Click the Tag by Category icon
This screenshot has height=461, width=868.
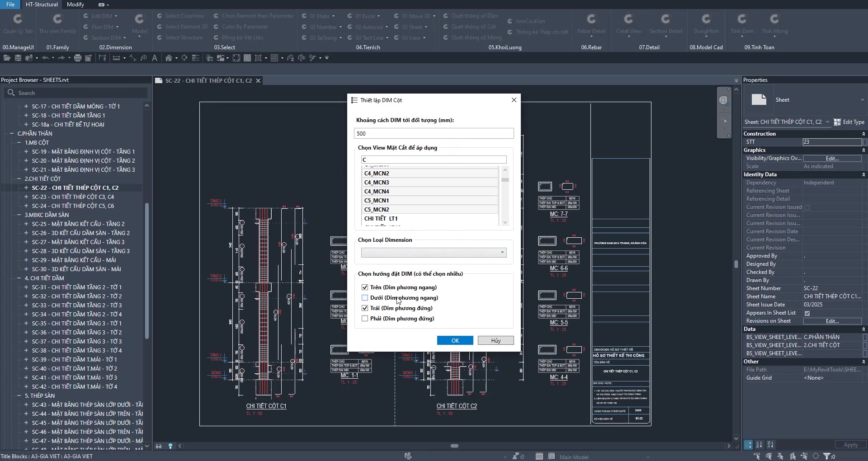pos(143,58)
